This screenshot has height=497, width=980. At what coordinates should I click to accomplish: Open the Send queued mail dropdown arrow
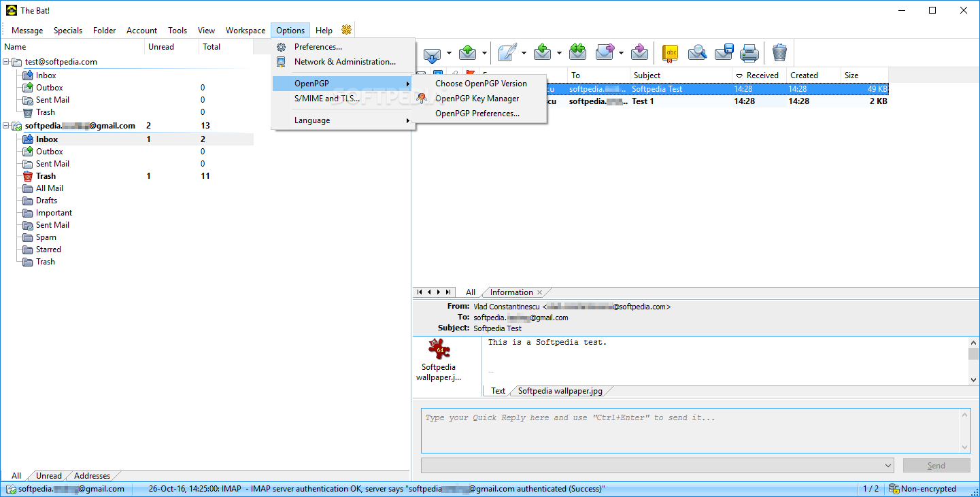[x=484, y=53]
